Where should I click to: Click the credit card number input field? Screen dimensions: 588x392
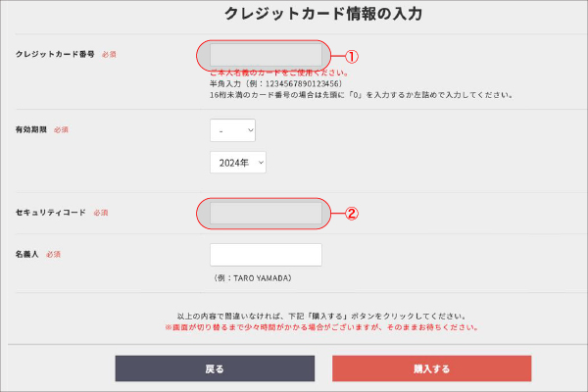[x=265, y=55]
